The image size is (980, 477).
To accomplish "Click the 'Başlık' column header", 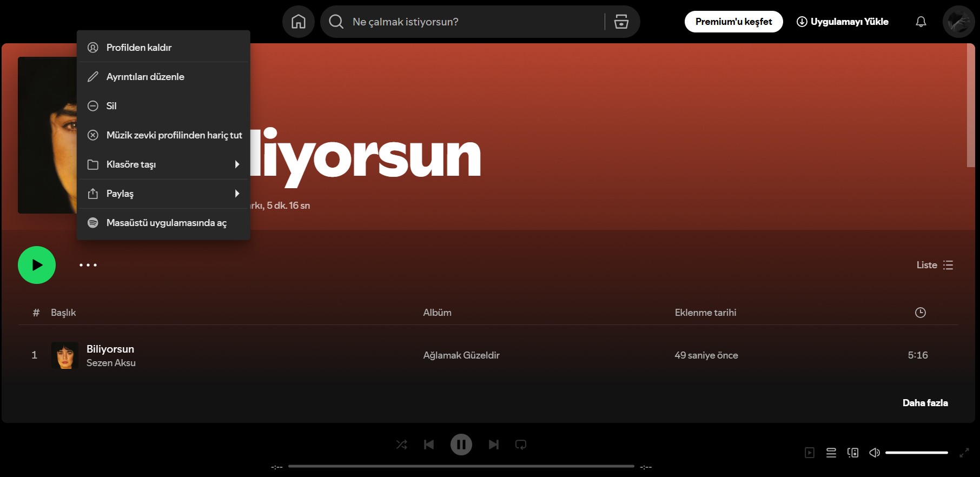I will 63,313.
